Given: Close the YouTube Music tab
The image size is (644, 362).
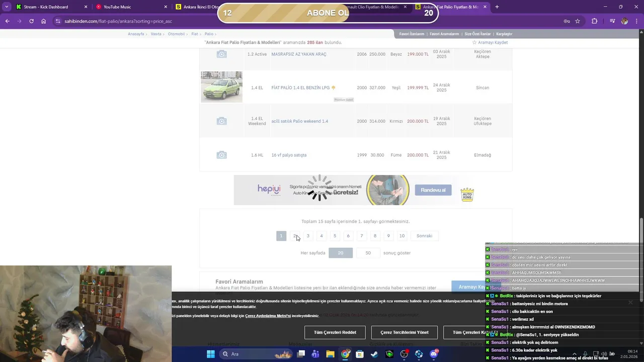Looking at the screenshot, I should [166, 7].
